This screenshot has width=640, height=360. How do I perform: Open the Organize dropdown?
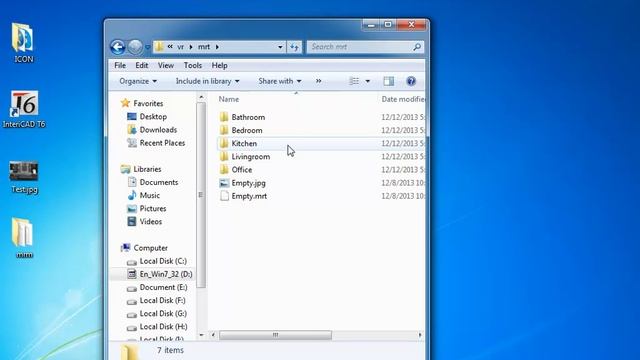pos(138,81)
